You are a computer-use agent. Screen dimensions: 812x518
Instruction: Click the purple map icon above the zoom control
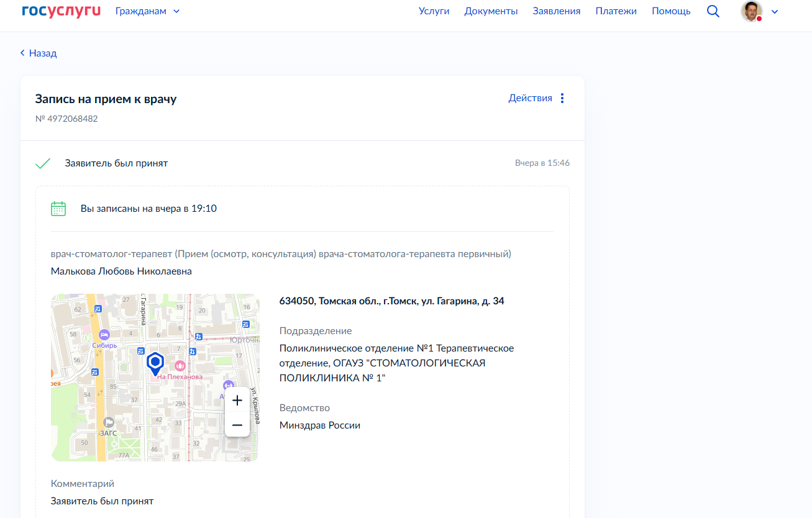point(228,385)
